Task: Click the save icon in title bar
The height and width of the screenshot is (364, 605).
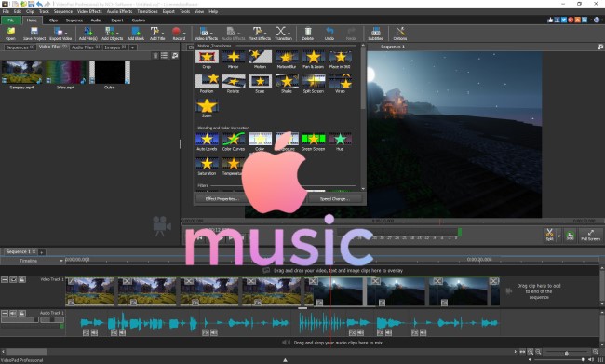Action: tap(31, 4)
